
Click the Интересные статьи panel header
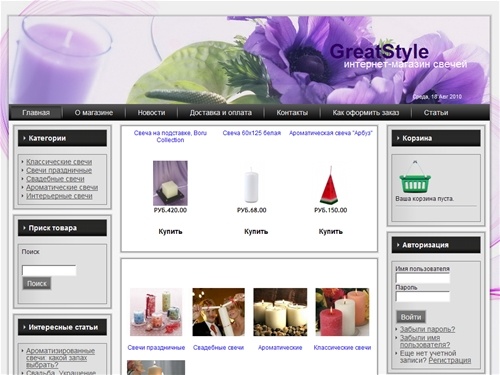[x=62, y=327]
